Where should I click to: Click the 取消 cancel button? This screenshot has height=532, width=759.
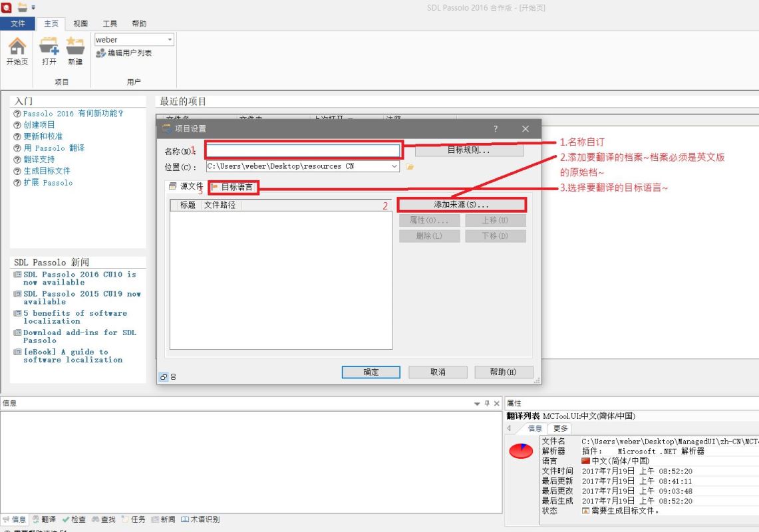[438, 372]
